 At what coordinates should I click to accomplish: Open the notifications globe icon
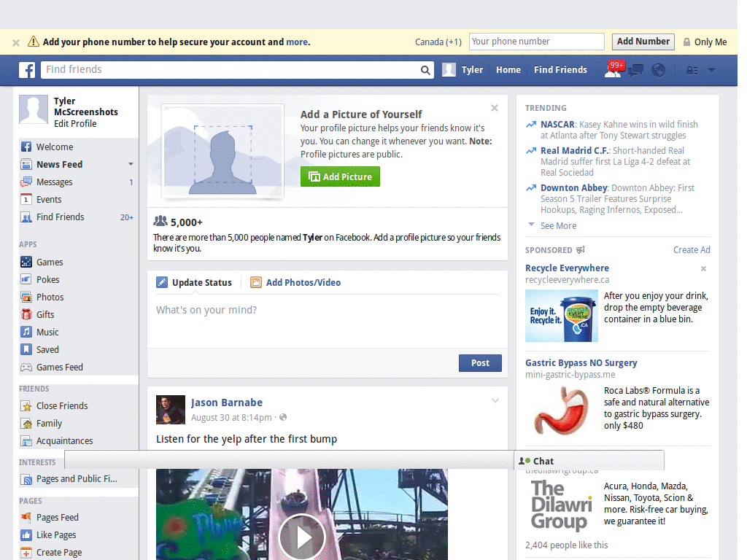pos(659,71)
